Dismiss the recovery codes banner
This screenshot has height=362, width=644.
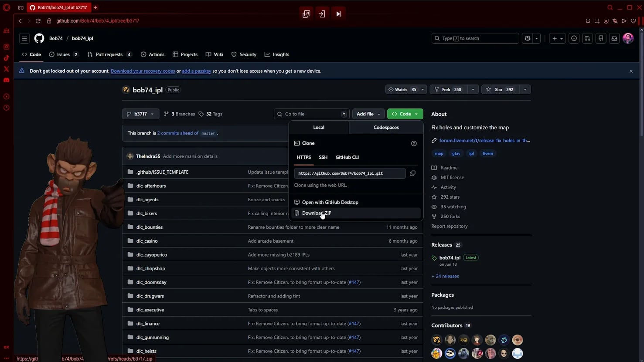coord(631,71)
